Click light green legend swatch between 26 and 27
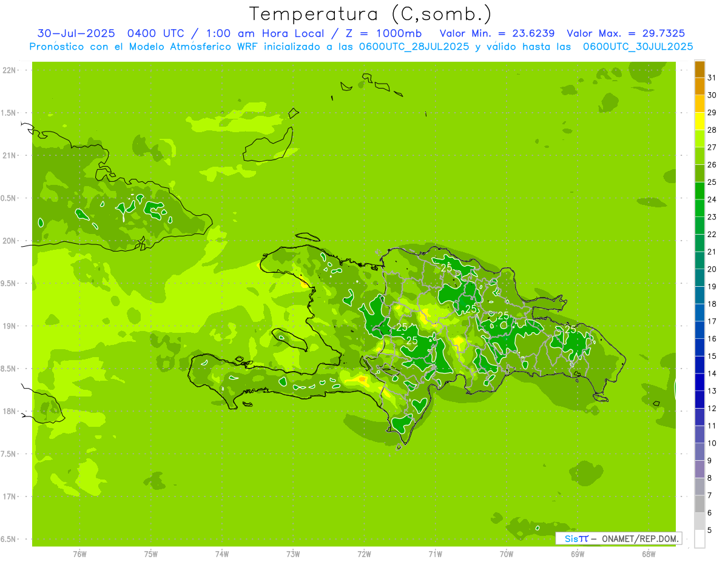 (x=699, y=156)
